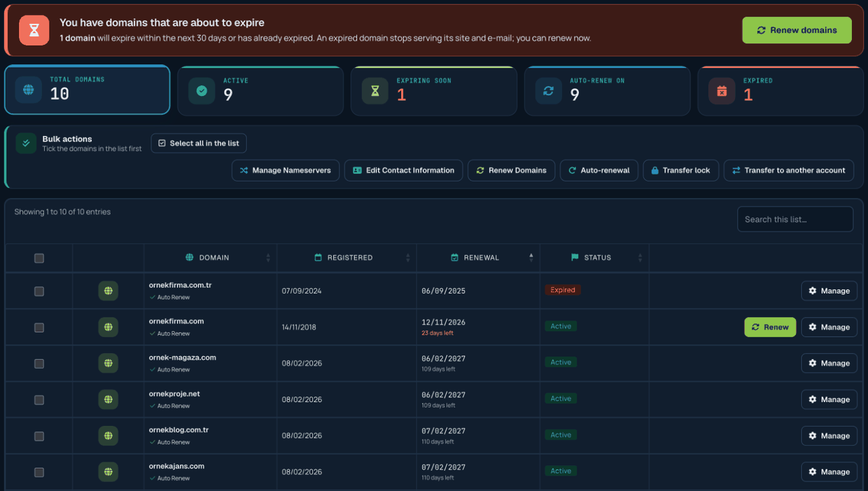Tick the checkbox for ornekfirma.com
This screenshot has height=491, width=868.
39,328
